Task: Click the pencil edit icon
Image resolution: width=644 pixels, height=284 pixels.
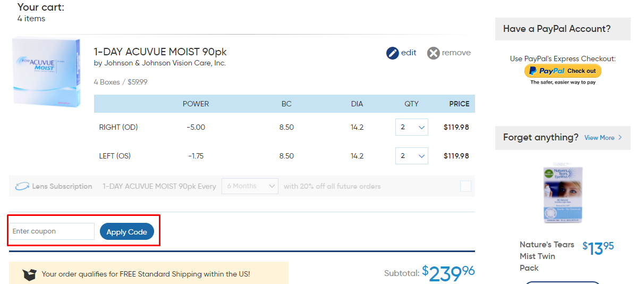Action: click(392, 53)
